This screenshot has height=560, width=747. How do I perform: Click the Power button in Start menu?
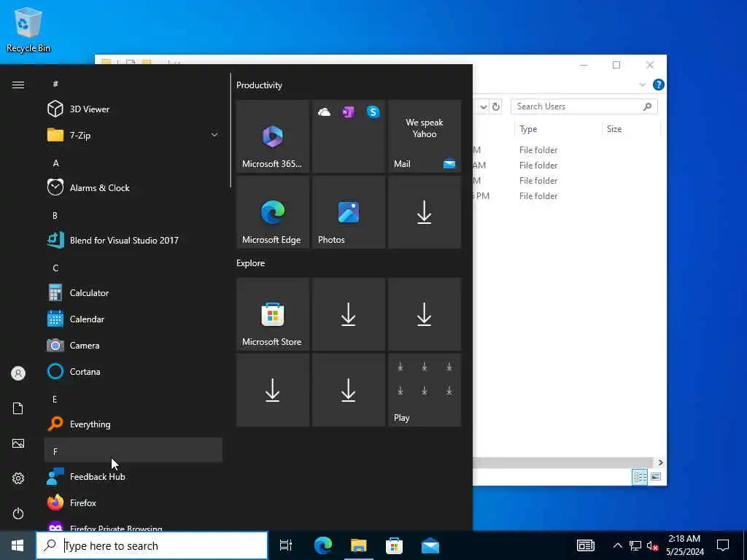[18, 513]
